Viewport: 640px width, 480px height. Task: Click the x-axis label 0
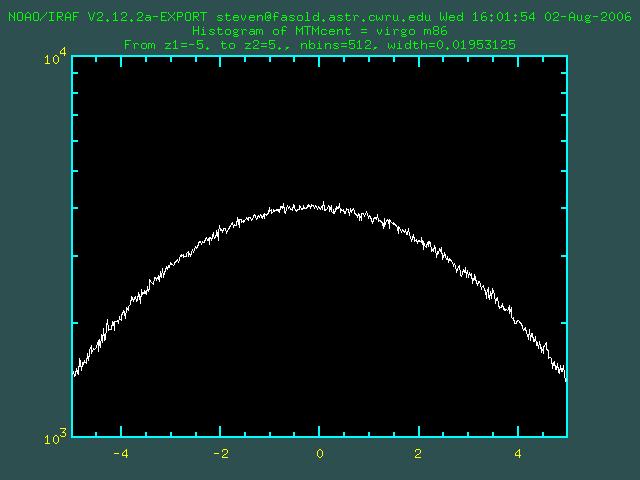coord(320,453)
